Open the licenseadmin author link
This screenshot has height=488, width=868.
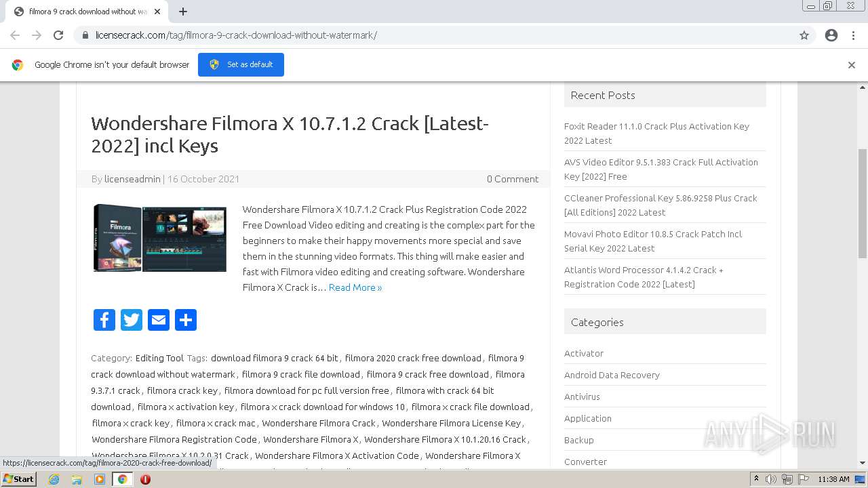click(132, 179)
